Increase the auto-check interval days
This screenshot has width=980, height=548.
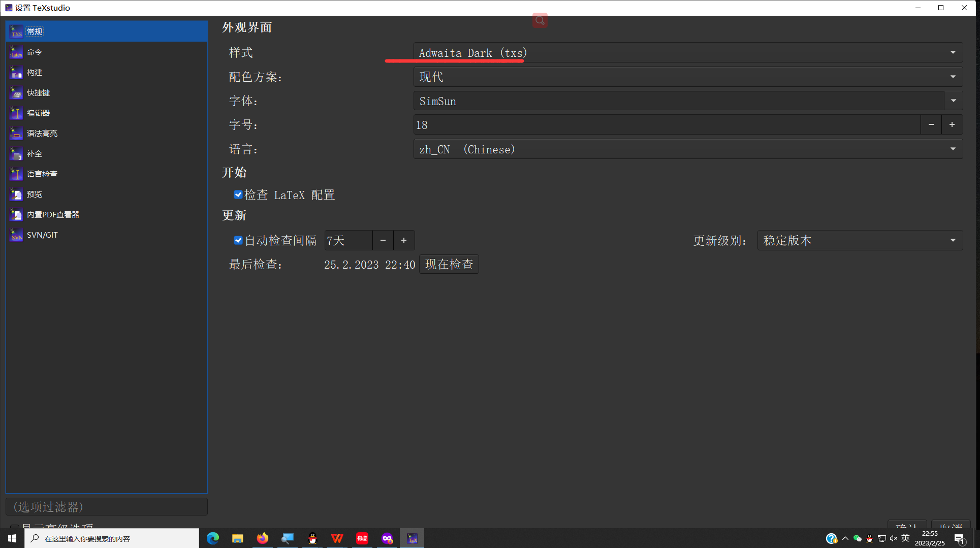tap(404, 240)
